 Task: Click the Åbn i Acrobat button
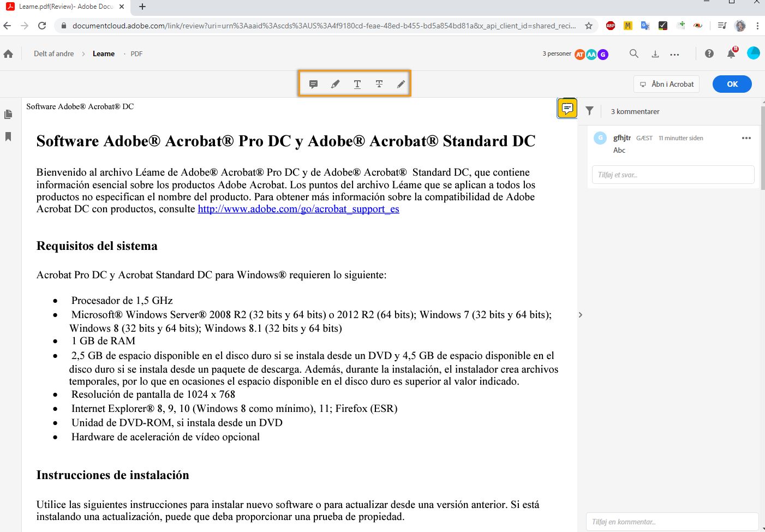click(x=667, y=84)
